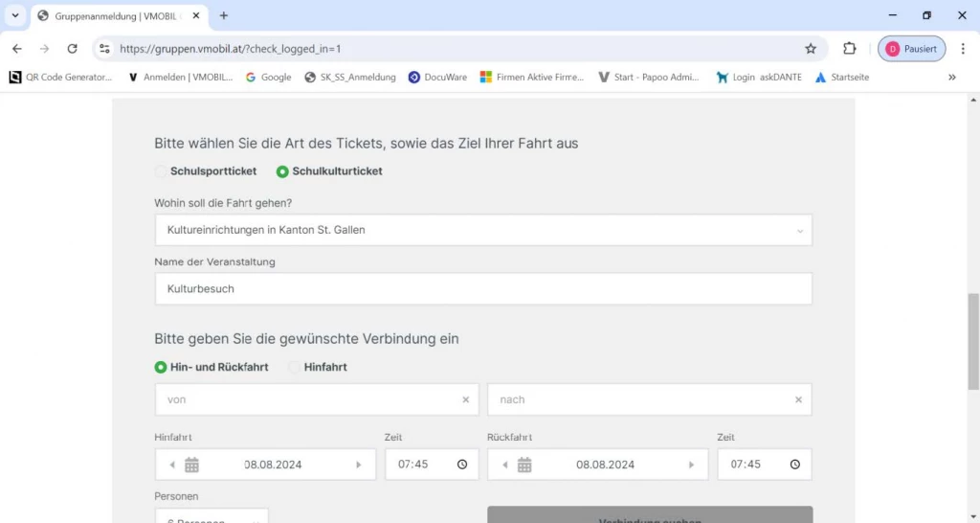Open the Hinfahrt time picker clock icon
The width and height of the screenshot is (980, 523).
tap(462, 465)
